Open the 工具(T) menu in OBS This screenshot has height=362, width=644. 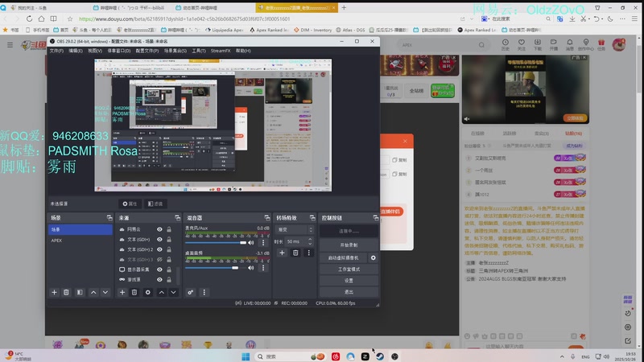[x=198, y=51]
